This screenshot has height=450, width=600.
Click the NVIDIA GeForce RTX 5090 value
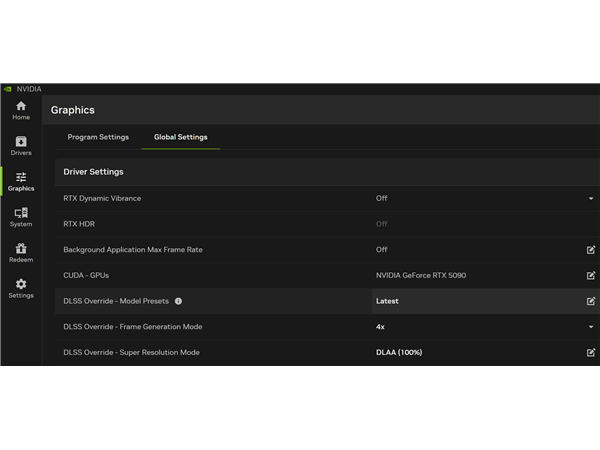click(x=421, y=275)
